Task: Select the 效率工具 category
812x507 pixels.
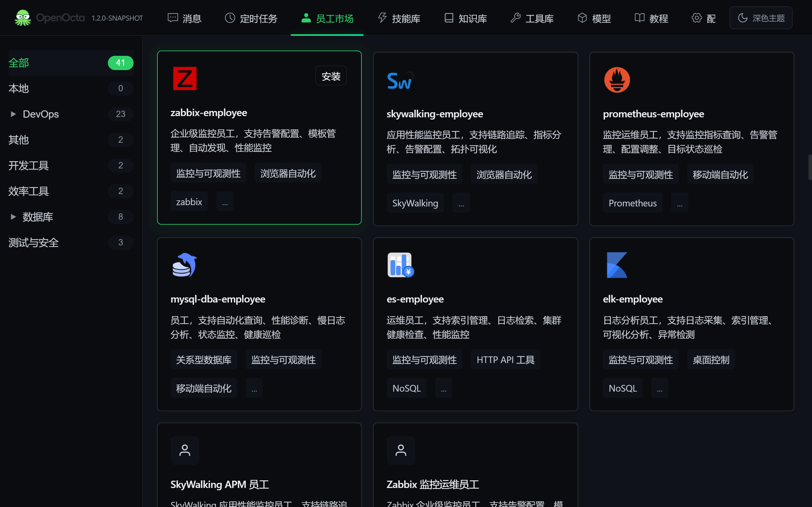Action: 71,191
